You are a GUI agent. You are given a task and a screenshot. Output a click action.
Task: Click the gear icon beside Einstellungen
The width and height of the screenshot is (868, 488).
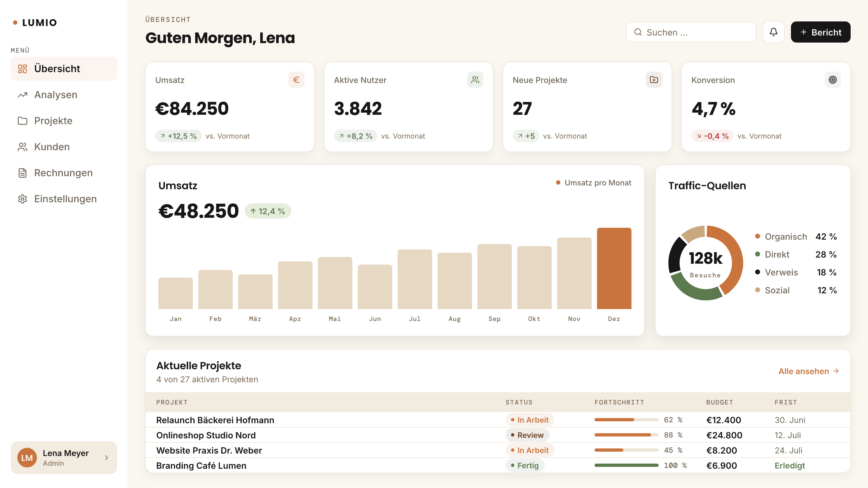[x=23, y=199]
